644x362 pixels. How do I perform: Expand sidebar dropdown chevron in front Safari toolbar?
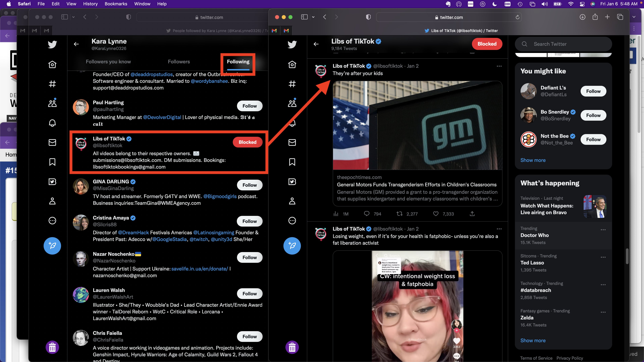313,17
